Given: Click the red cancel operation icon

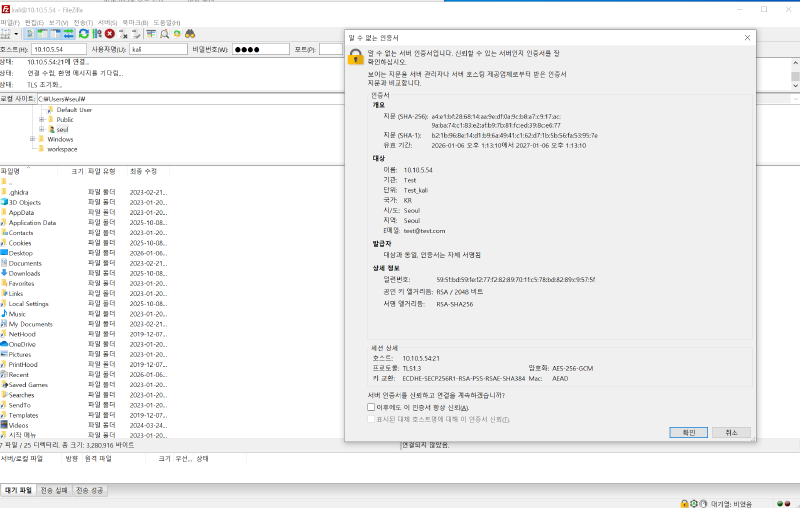Looking at the screenshot, I should tap(110, 33).
